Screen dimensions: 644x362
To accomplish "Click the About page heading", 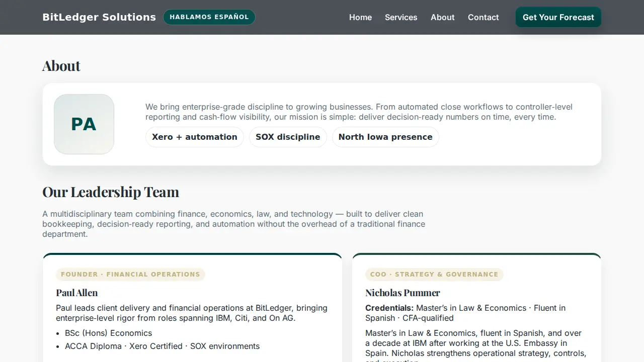I will click(61, 66).
